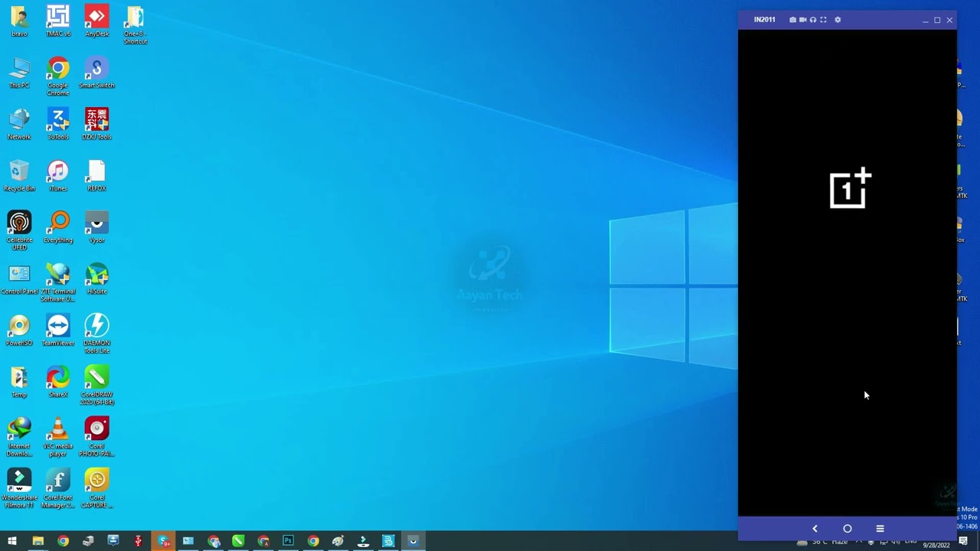Open File Explorer from the taskbar

pos(38,541)
